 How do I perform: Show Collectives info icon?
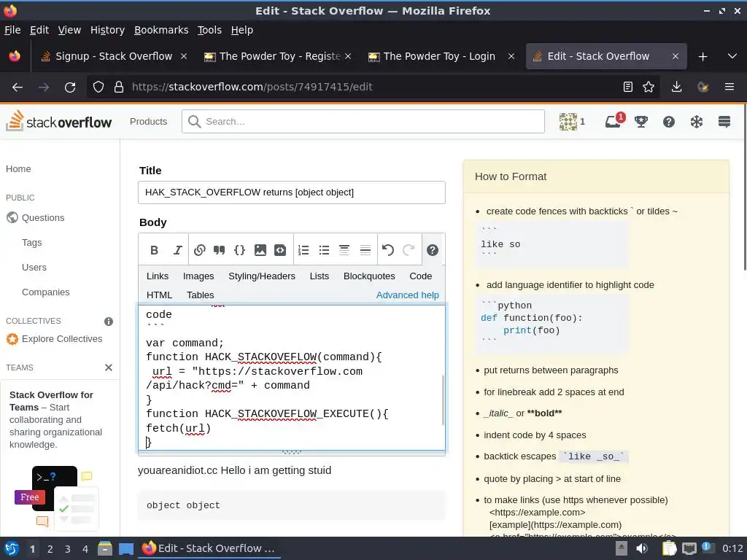click(x=109, y=322)
